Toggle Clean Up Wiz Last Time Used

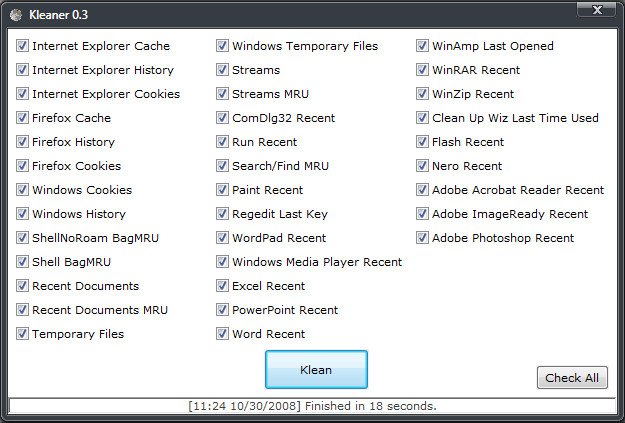tap(423, 117)
